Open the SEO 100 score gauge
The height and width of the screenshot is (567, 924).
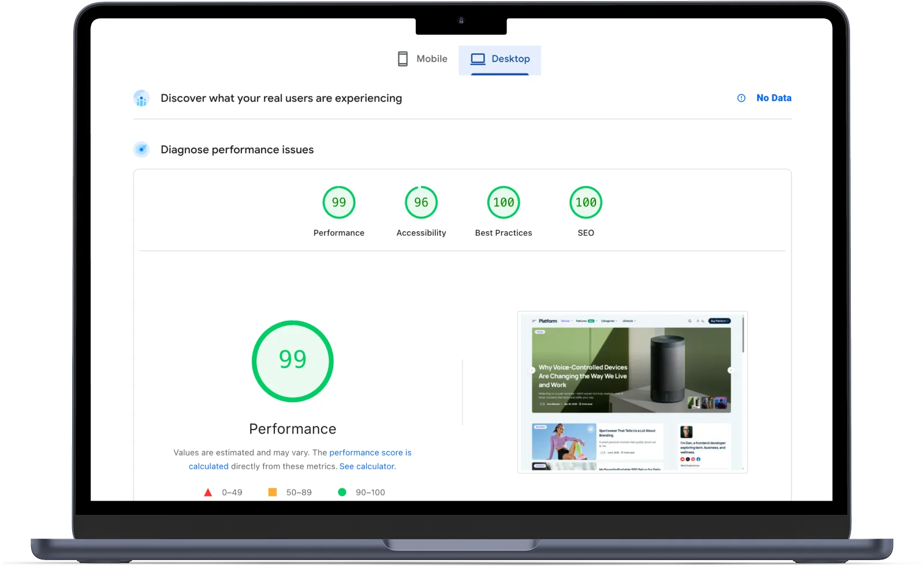click(586, 202)
